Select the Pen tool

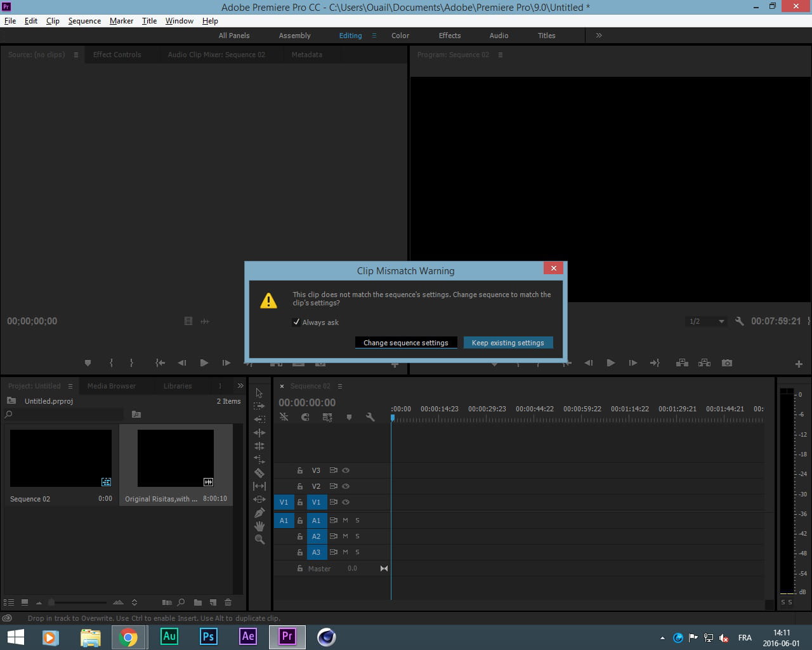coord(259,513)
